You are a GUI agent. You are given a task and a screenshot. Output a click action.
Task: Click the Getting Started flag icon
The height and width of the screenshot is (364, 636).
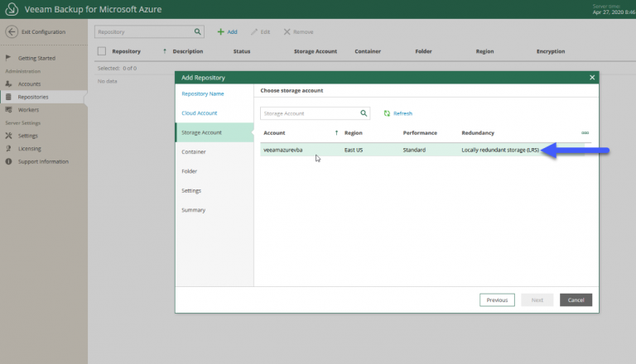8,58
